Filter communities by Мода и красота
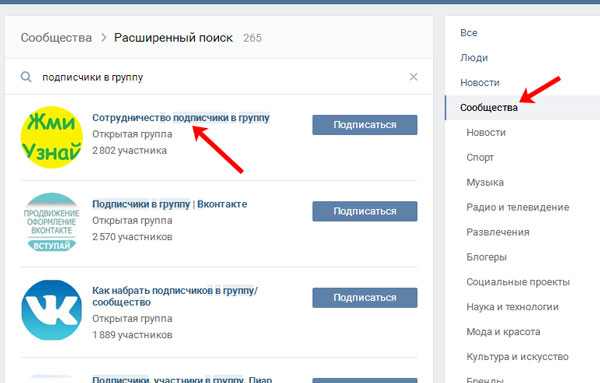Image resolution: width=600 pixels, height=383 pixels. pyautogui.click(x=503, y=332)
